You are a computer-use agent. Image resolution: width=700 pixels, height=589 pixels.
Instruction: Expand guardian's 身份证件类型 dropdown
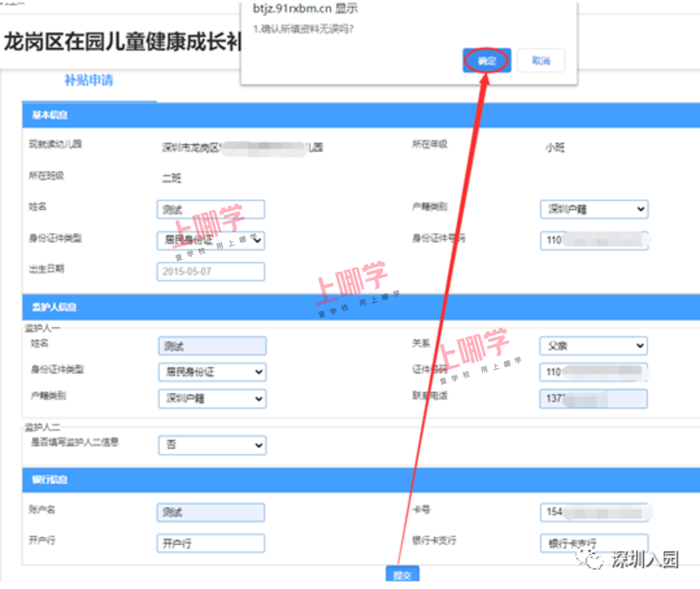(x=212, y=372)
